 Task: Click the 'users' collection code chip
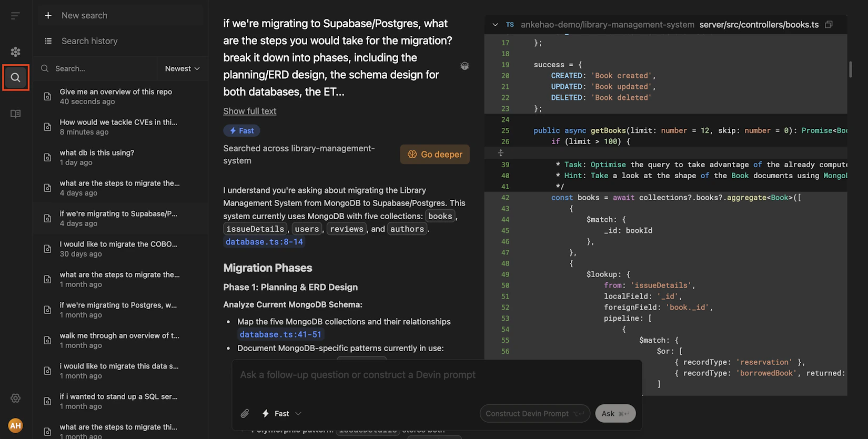coord(307,229)
